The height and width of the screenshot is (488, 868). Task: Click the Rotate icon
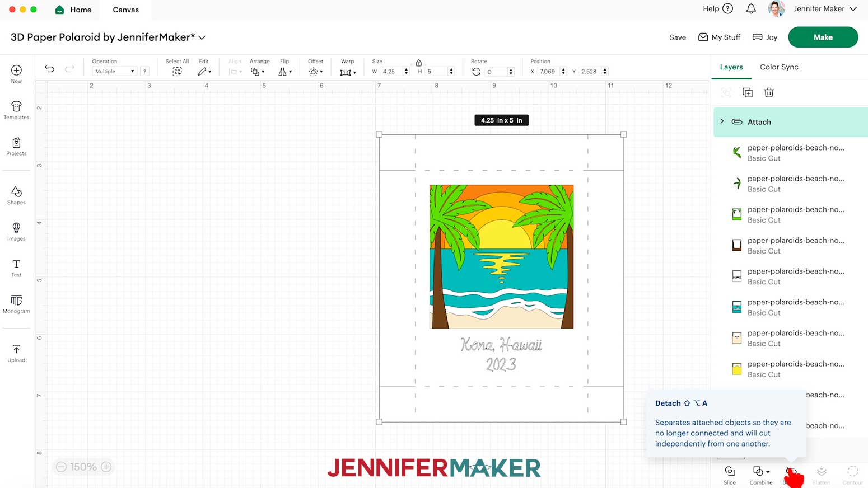tap(476, 72)
